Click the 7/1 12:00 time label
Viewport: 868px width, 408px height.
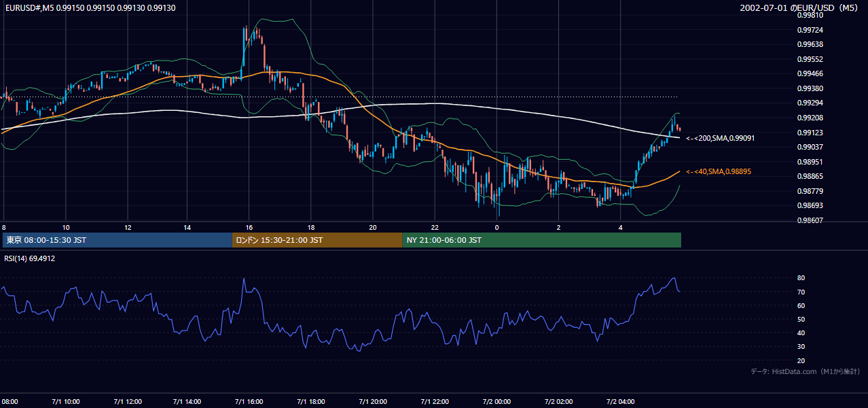(x=127, y=401)
